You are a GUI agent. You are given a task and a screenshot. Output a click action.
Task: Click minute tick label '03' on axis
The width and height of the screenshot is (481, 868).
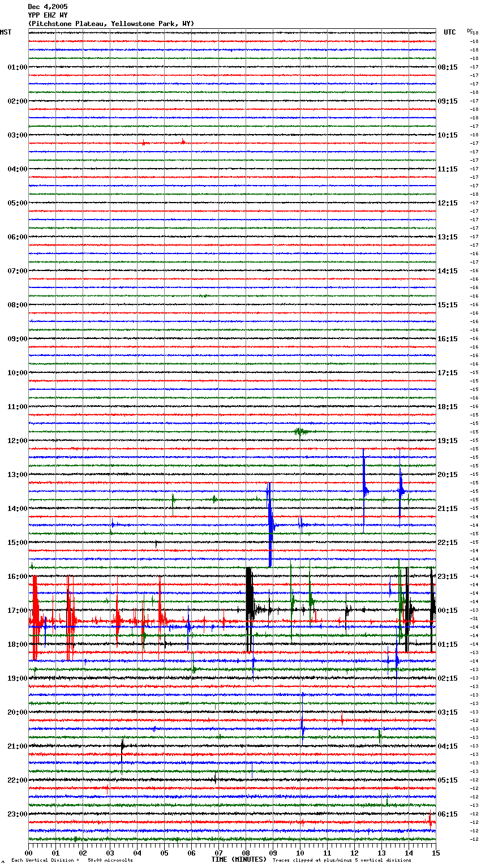110,853
